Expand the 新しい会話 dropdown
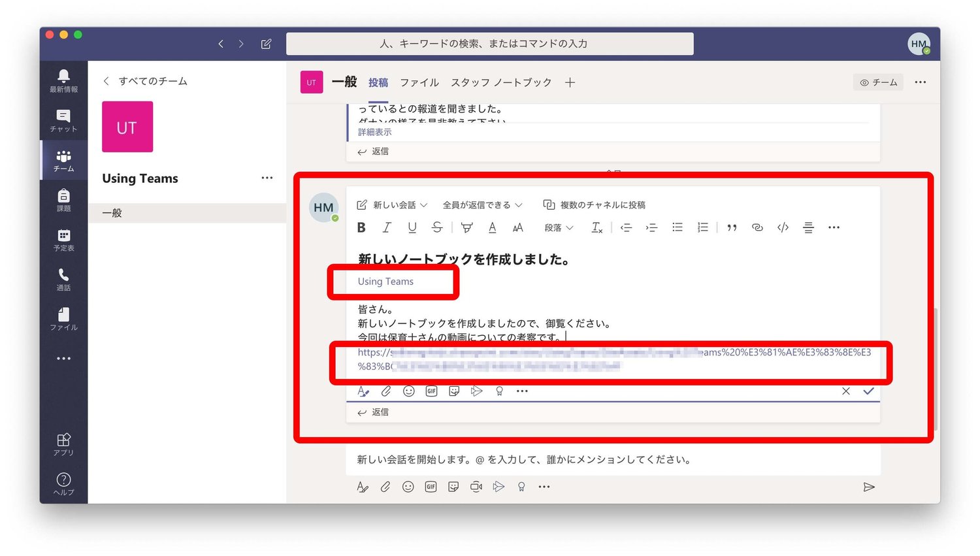Image resolution: width=980 pixels, height=556 pixels. [x=393, y=205]
